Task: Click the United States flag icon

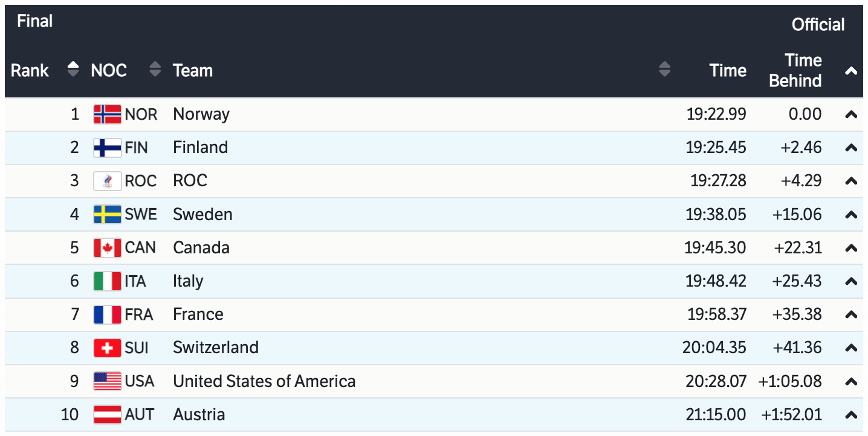Action: coord(108,382)
